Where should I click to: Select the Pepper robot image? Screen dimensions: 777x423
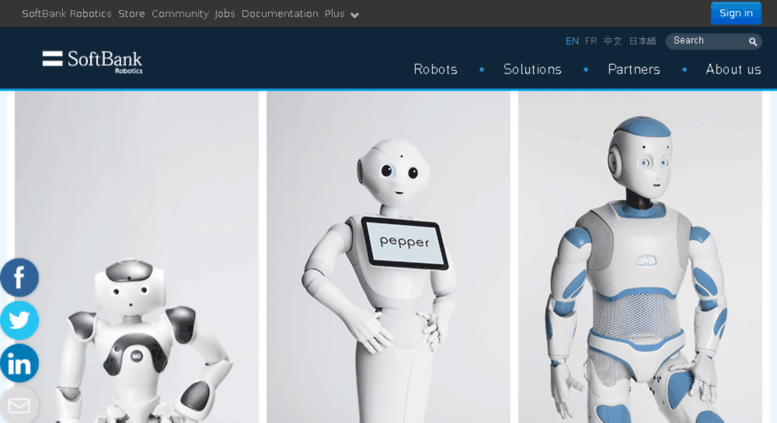pos(388,257)
